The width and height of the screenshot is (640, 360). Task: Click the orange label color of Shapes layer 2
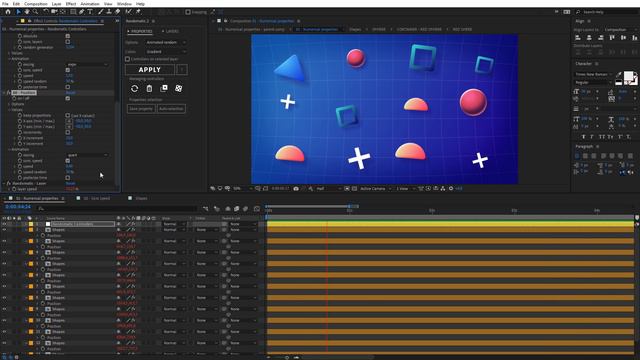(31, 230)
